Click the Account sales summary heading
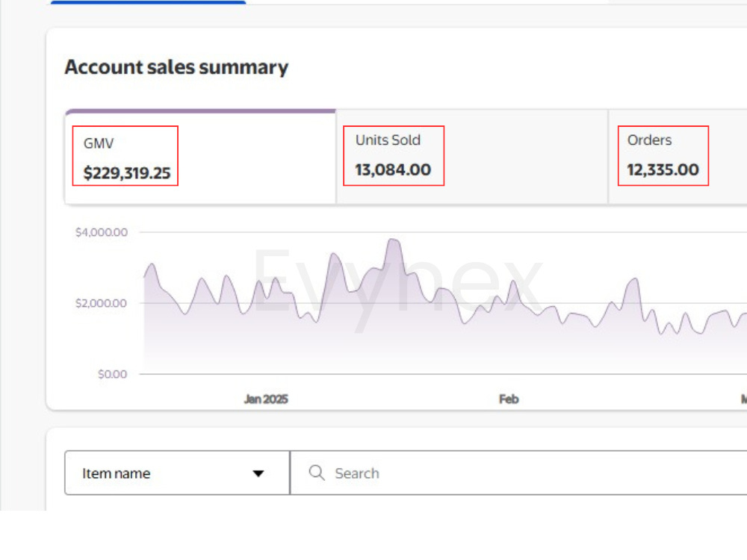 click(x=176, y=67)
